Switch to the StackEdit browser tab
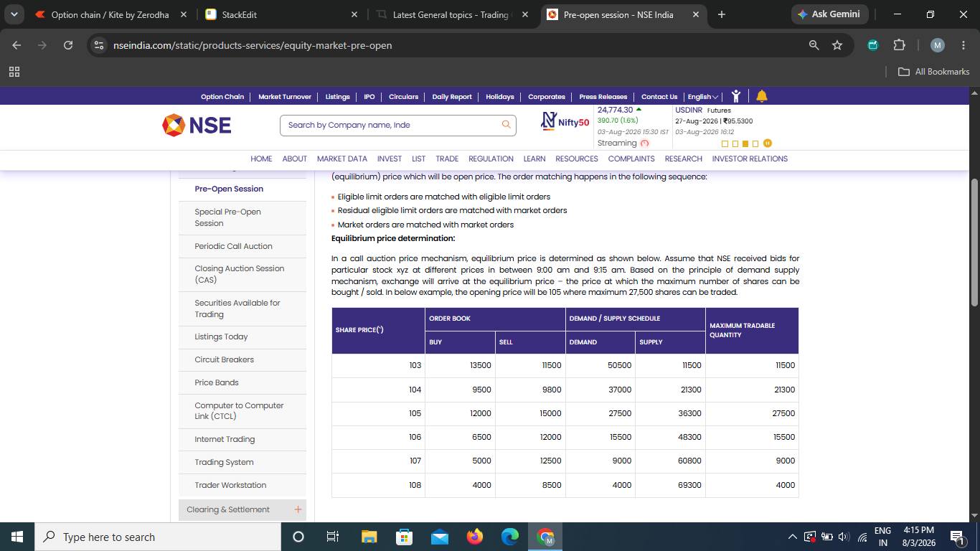This screenshot has height=551, width=980. pyautogui.click(x=281, y=14)
